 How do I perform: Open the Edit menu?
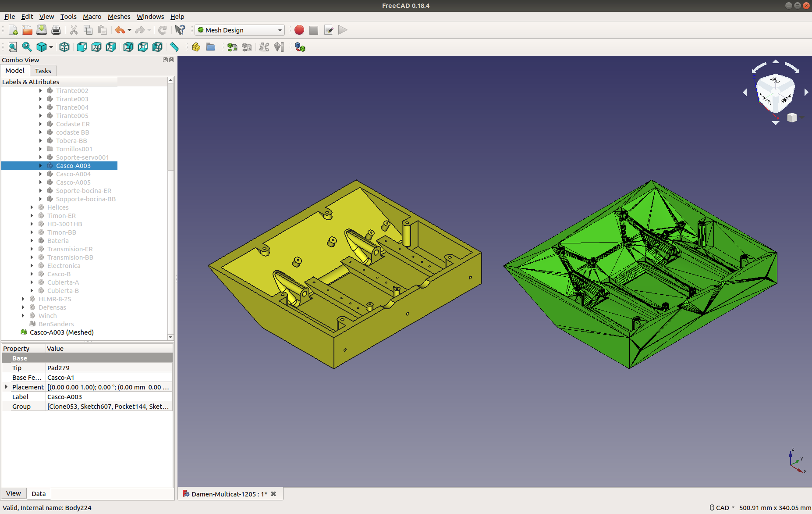click(27, 17)
